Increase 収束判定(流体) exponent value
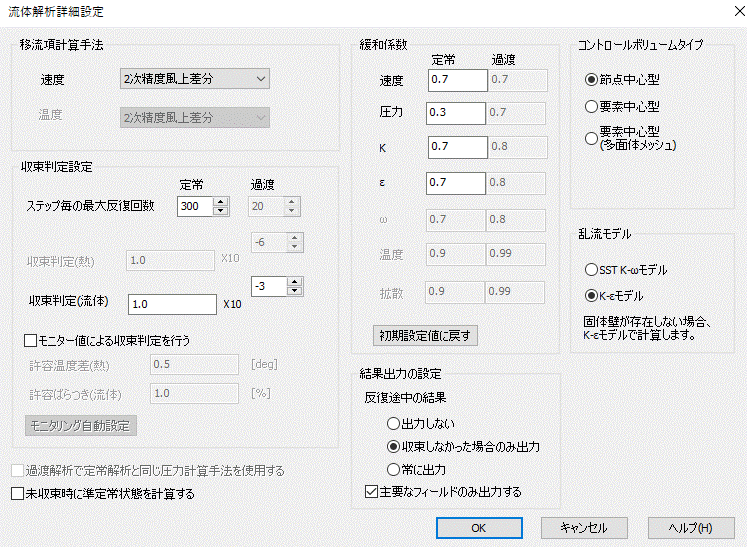The width and height of the screenshot is (747, 547). (x=291, y=281)
